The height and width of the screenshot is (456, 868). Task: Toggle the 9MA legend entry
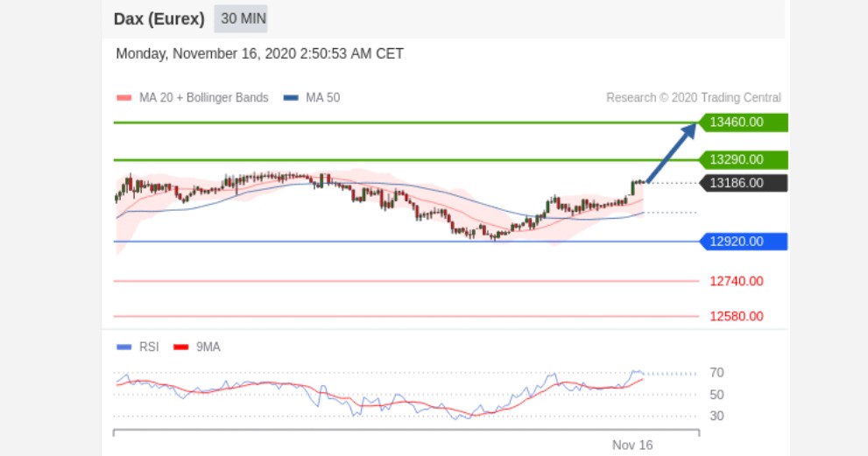(x=196, y=347)
